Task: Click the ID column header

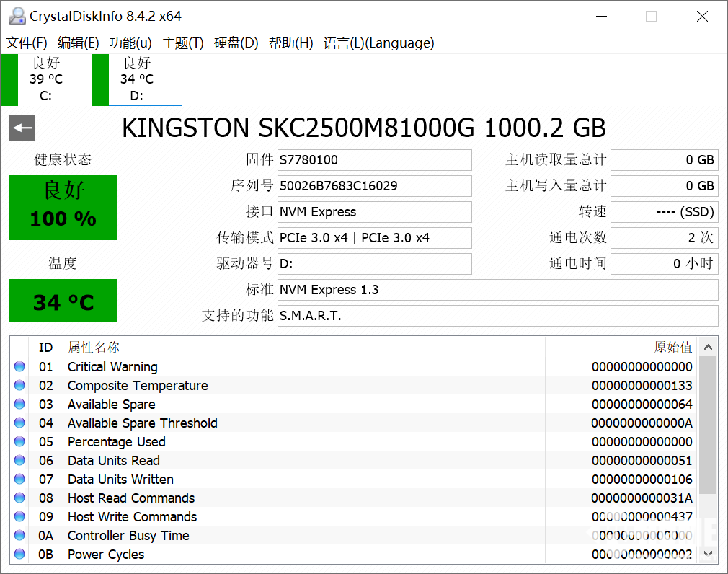Action: click(45, 347)
